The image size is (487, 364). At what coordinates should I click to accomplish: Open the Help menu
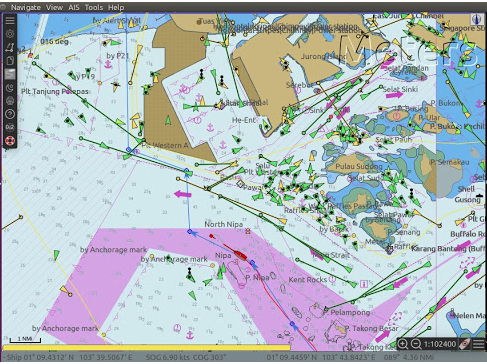coord(116,7)
